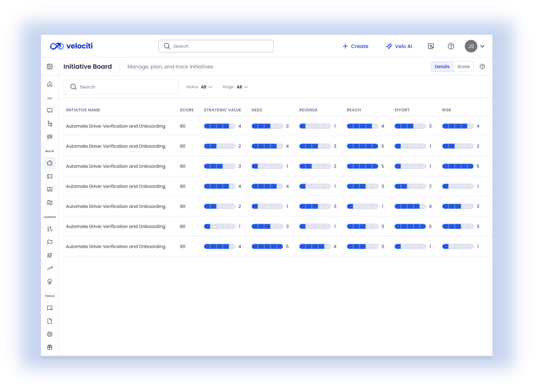Click the trending arrow sidebar icon

(x=50, y=268)
